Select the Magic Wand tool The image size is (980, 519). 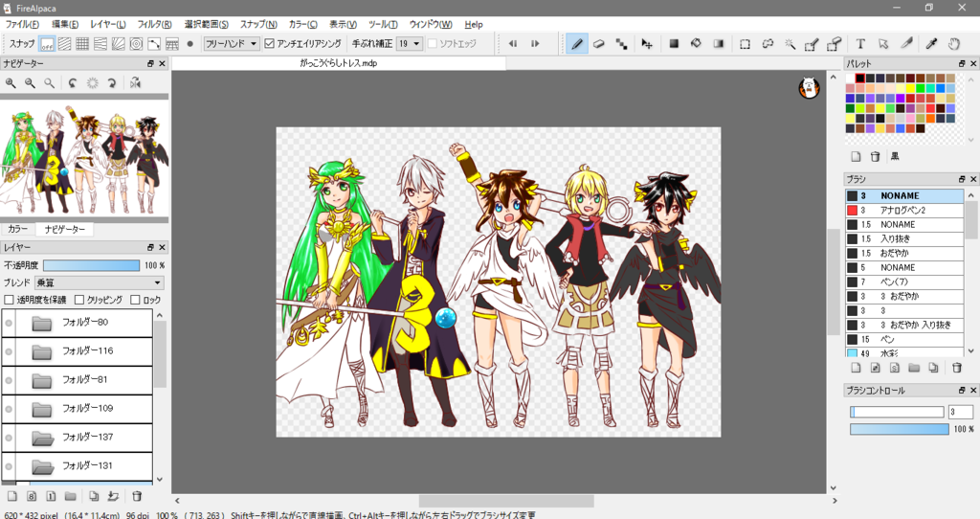tap(790, 44)
